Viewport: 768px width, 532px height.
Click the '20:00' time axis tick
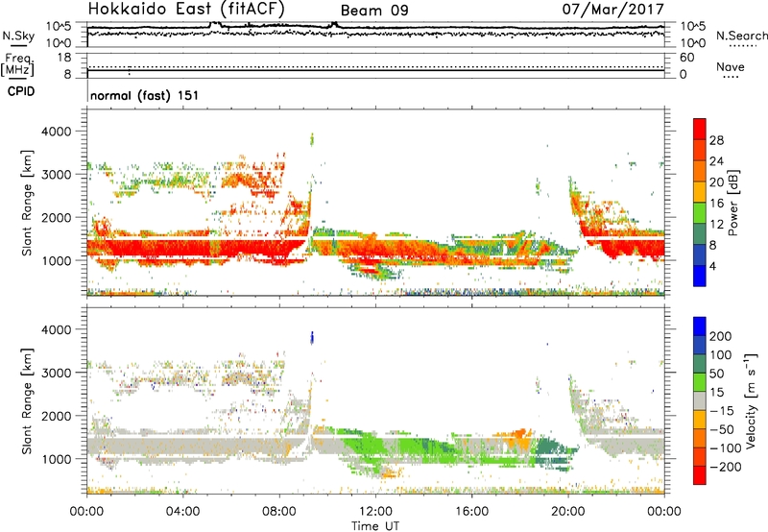click(568, 512)
